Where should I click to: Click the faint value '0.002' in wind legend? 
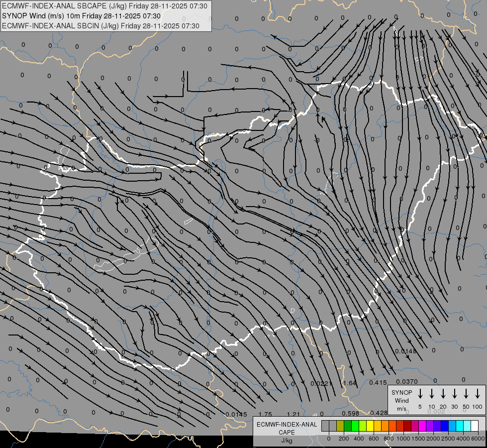(436, 411)
